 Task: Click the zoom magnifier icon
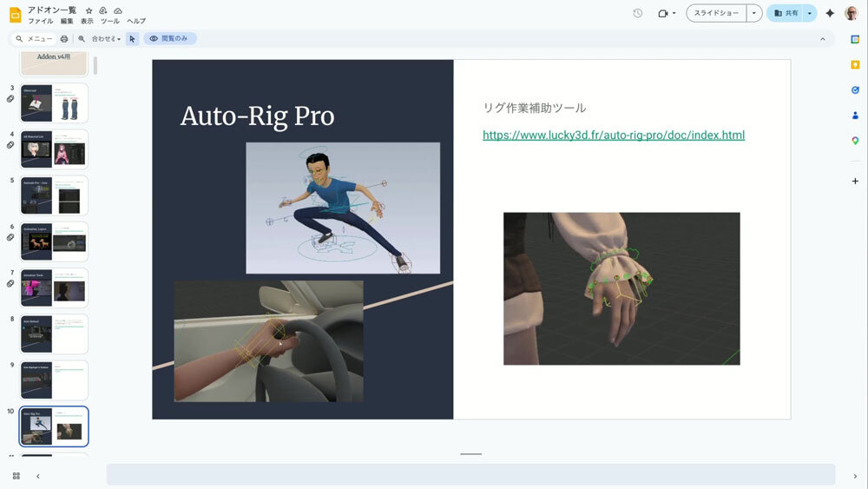pyautogui.click(x=82, y=39)
